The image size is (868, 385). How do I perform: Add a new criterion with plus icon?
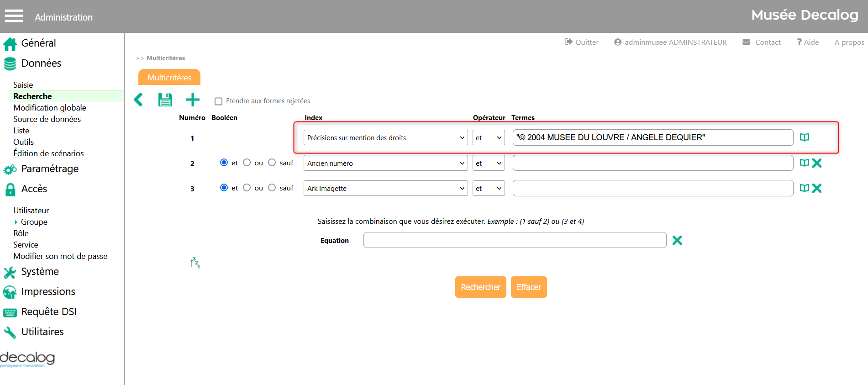click(x=192, y=100)
